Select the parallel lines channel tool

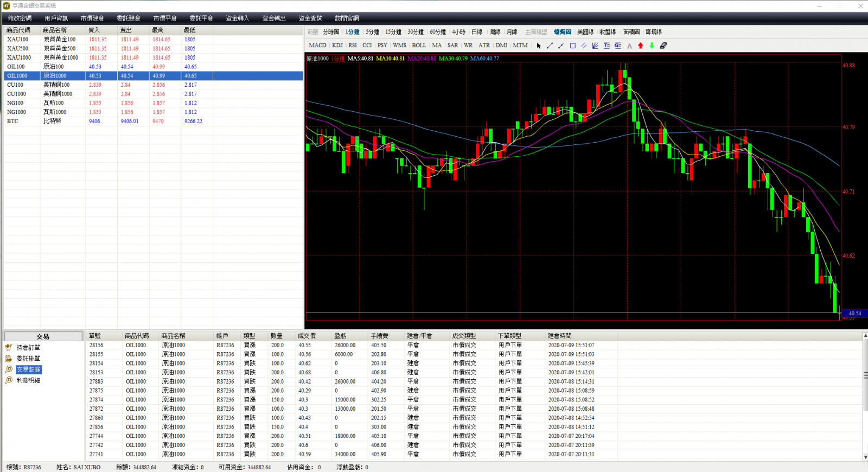(584, 46)
